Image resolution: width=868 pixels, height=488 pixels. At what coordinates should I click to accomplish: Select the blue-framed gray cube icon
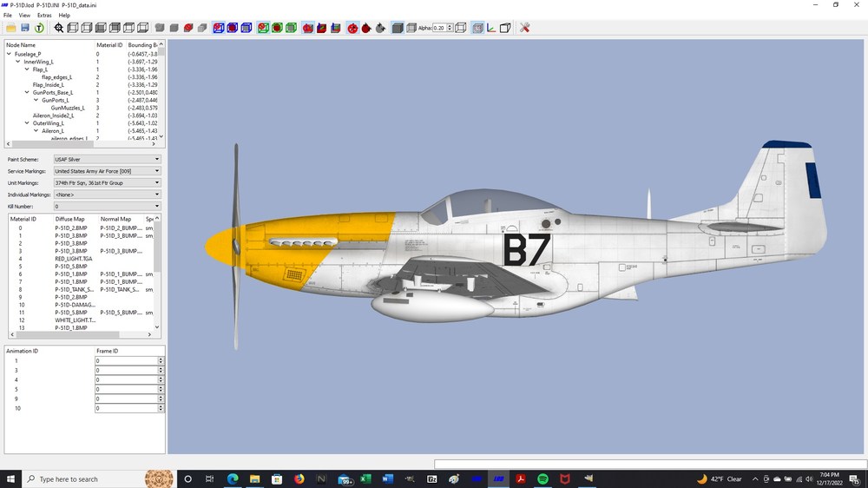click(247, 28)
